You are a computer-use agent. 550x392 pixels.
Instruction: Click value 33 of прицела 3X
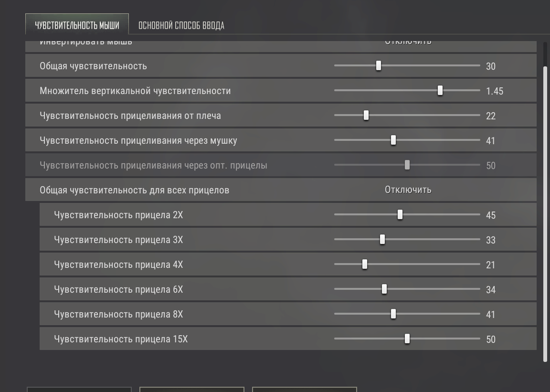point(491,240)
